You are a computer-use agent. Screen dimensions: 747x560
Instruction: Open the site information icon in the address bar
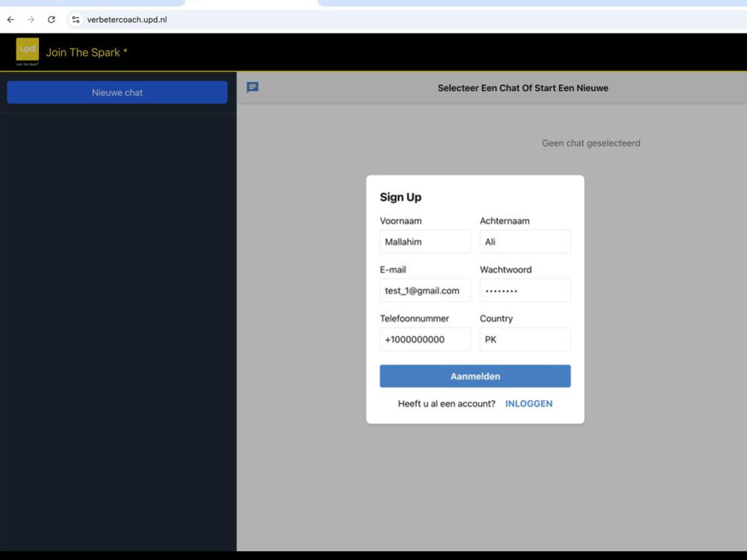75,19
